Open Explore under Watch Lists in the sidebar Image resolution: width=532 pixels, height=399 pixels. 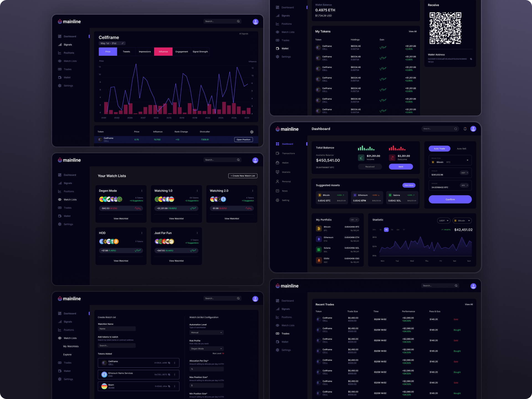(67, 355)
